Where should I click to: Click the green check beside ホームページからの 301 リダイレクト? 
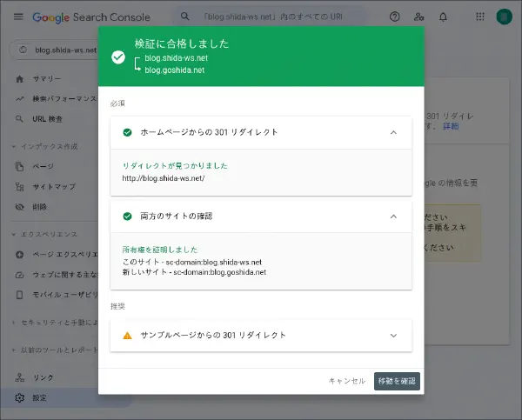point(127,132)
